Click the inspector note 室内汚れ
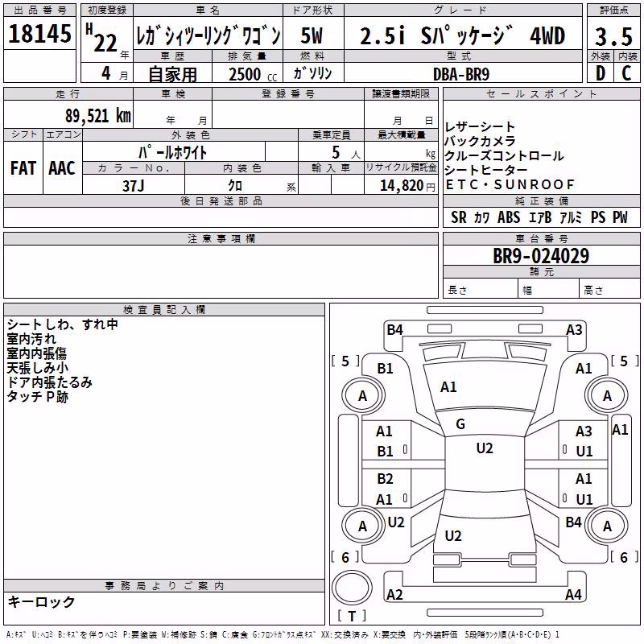This screenshot has height=644, width=644. pyautogui.click(x=31, y=339)
